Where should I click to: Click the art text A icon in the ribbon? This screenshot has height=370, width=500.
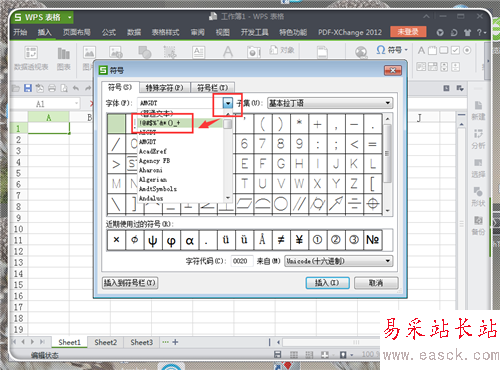click(228, 52)
